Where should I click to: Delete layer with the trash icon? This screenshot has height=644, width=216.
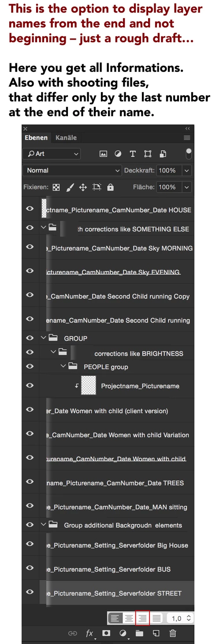[173, 633]
